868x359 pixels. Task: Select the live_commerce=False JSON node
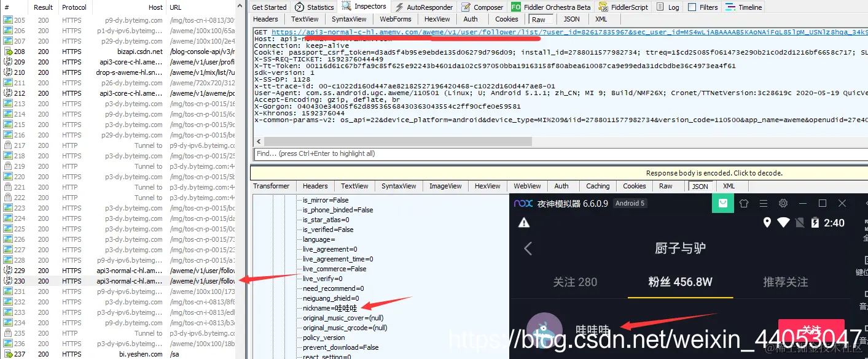[x=334, y=269]
